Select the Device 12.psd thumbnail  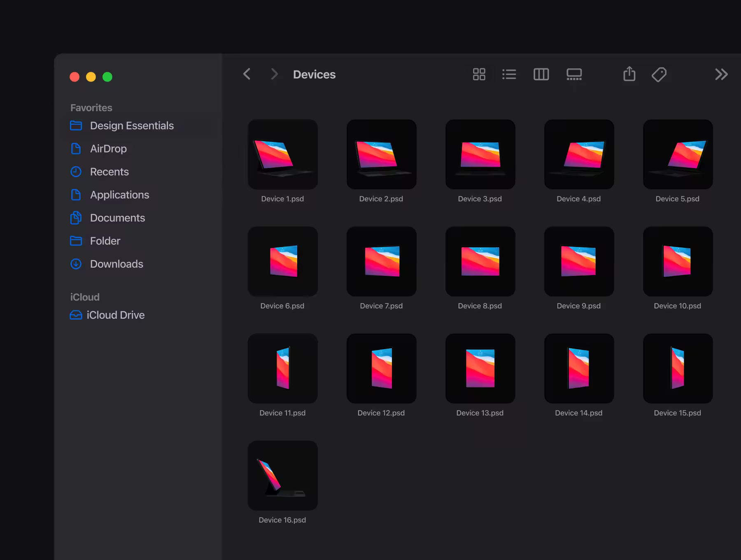382,369
